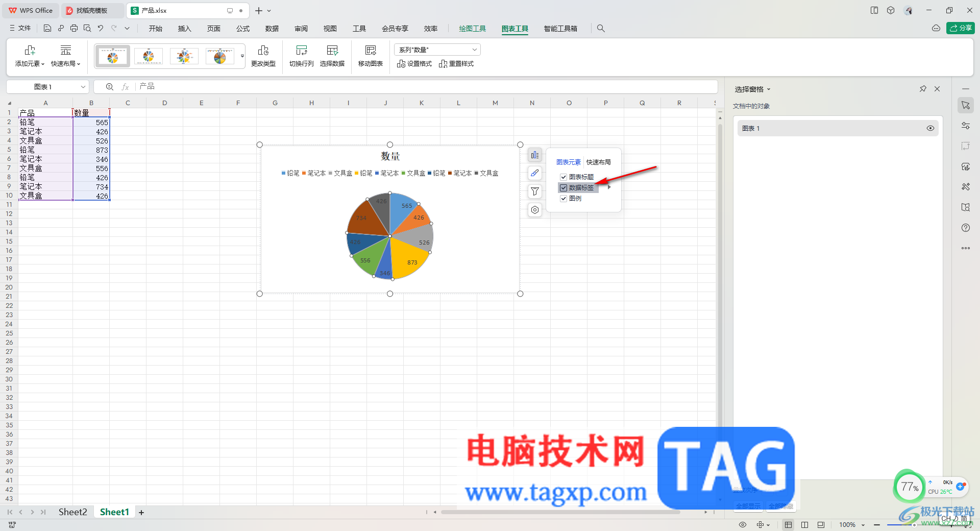
Task: Switch to the 绘图工具 tab
Action: pyautogui.click(x=473, y=29)
